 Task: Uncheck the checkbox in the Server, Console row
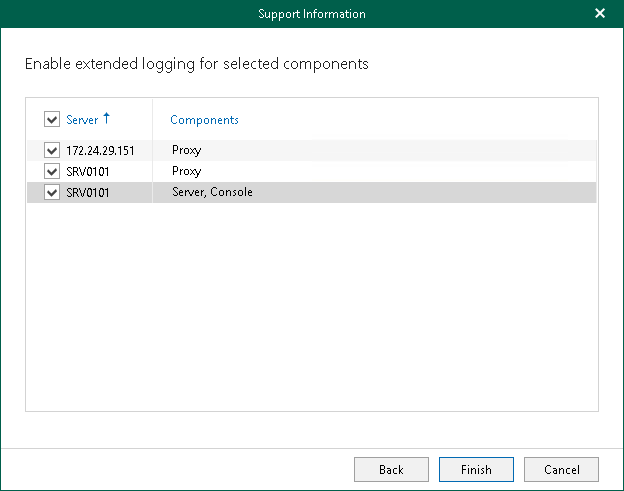click(52, 192)
